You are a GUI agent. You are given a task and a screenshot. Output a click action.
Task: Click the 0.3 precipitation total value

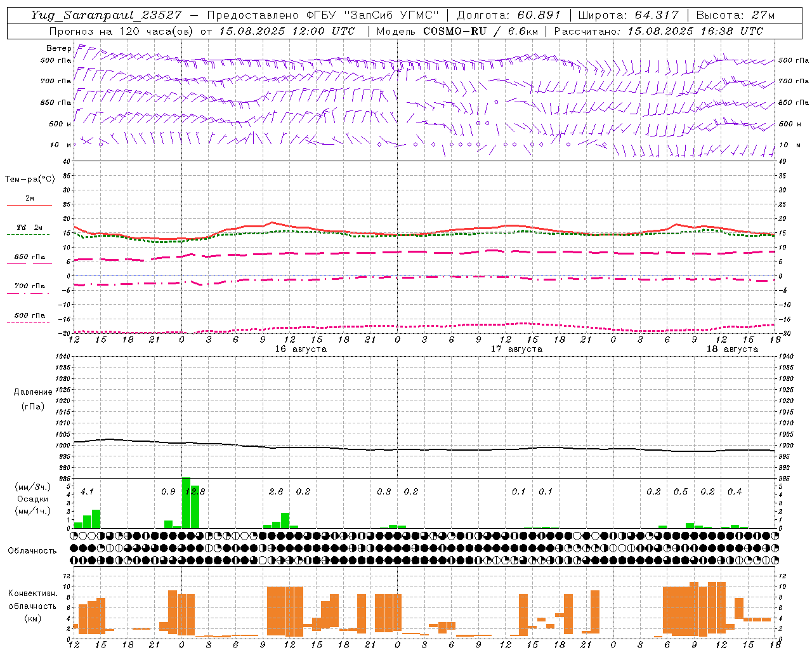pos(384,492)
